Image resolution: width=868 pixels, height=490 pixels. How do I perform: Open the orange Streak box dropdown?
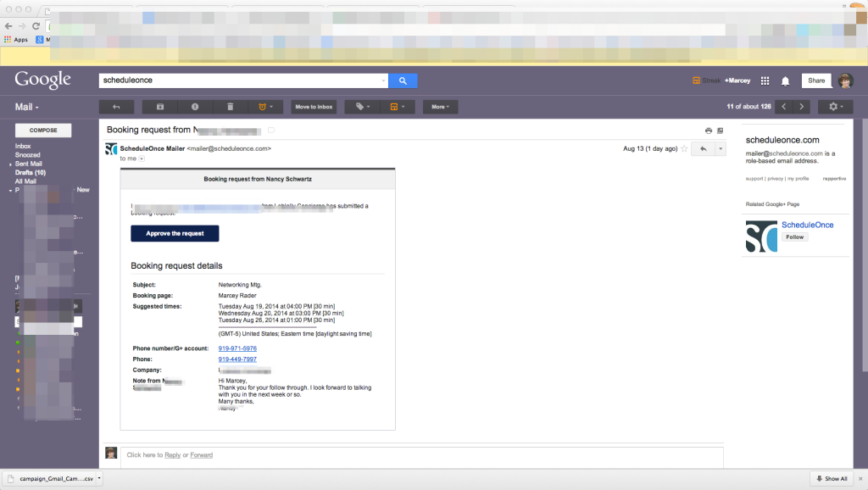pos(398,107)
